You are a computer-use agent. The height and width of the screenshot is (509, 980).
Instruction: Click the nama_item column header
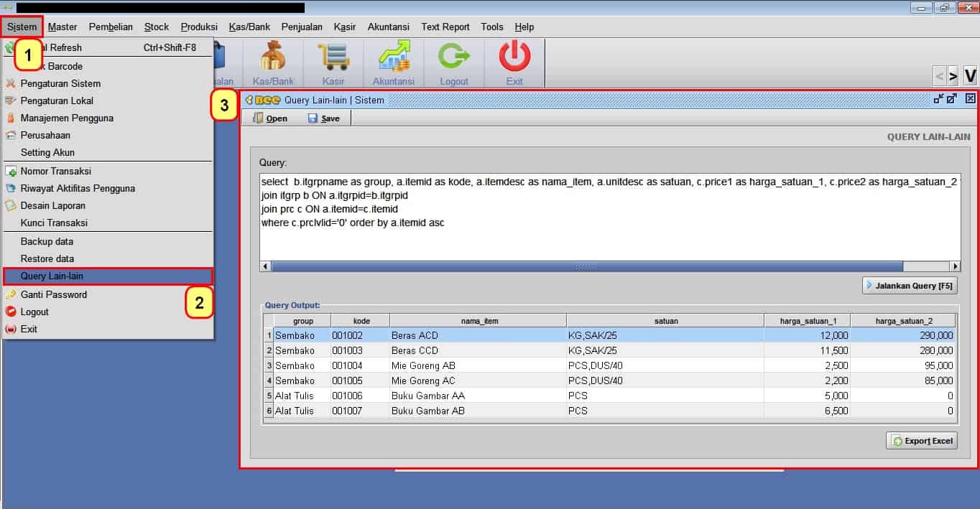tap(479, 321)
